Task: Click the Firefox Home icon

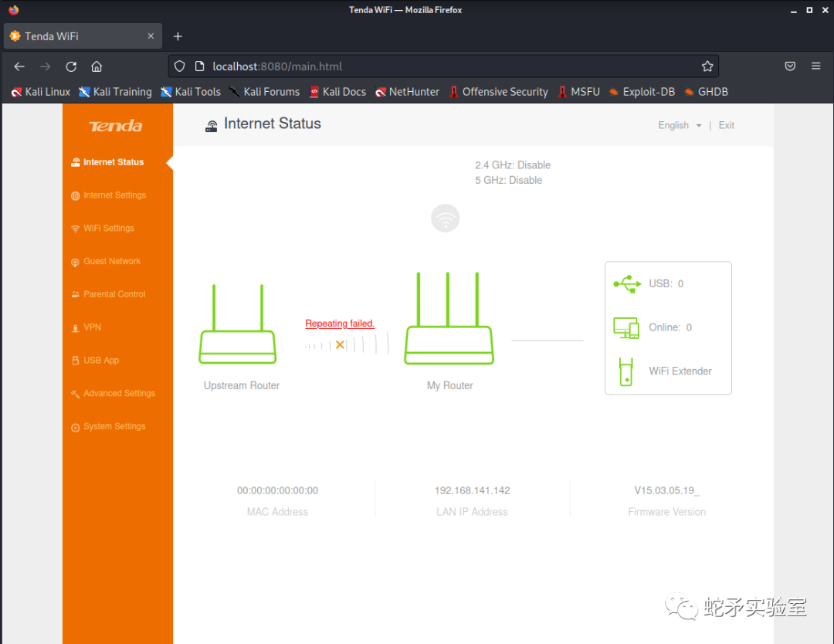Action: pyautogui.click(x=97, y=66)
